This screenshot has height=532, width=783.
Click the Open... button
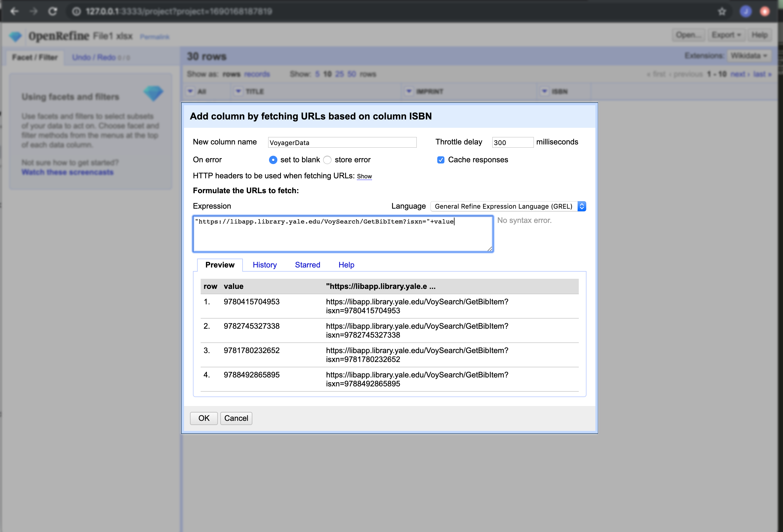(x=688, y=35)
